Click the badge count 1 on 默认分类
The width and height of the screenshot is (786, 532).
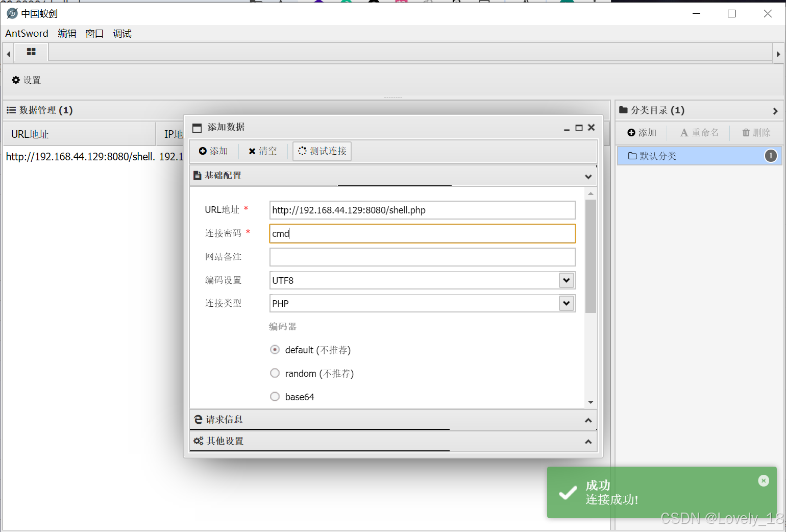771,156
